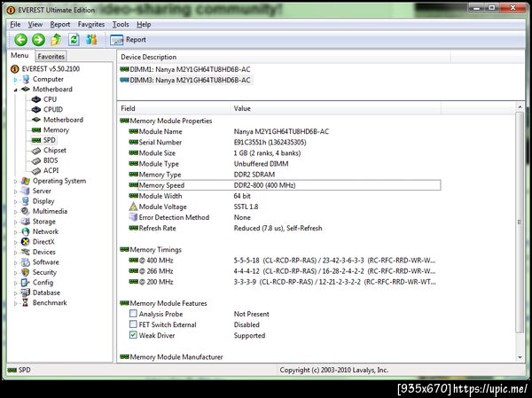This screenshot has height=398, width=532.
Task: Select the DIMM3 Nanya device row
Action: tap(185, 80)
